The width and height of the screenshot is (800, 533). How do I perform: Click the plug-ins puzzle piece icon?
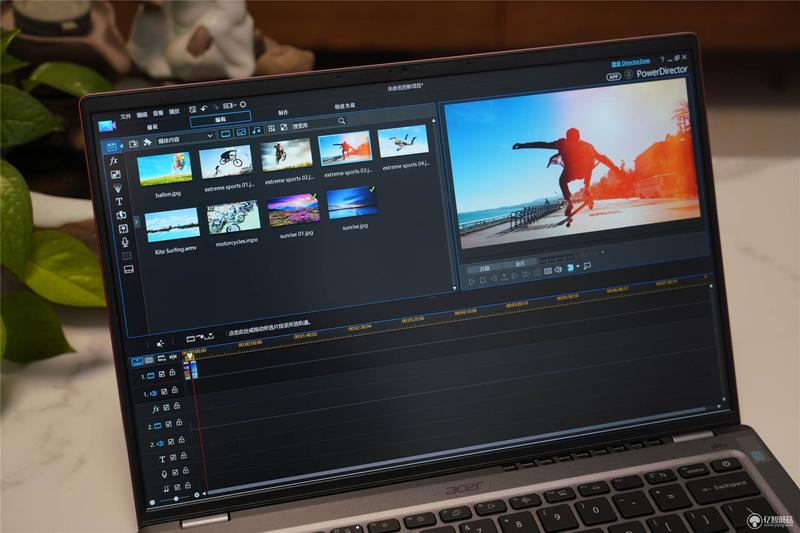click(x=147, y=142)
